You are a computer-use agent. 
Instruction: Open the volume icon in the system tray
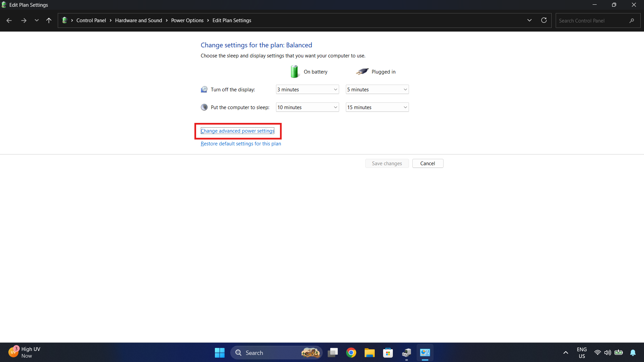tap(608, 353)
